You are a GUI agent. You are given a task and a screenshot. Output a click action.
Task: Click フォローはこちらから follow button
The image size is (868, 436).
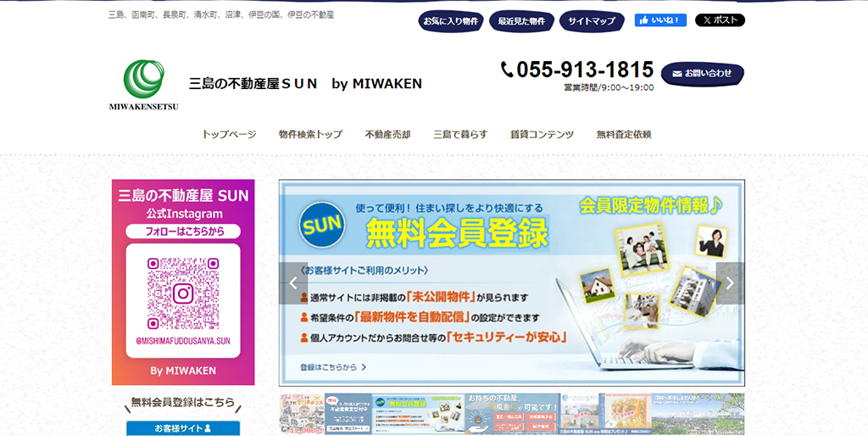pyautogui.click(x=183, y=232)
